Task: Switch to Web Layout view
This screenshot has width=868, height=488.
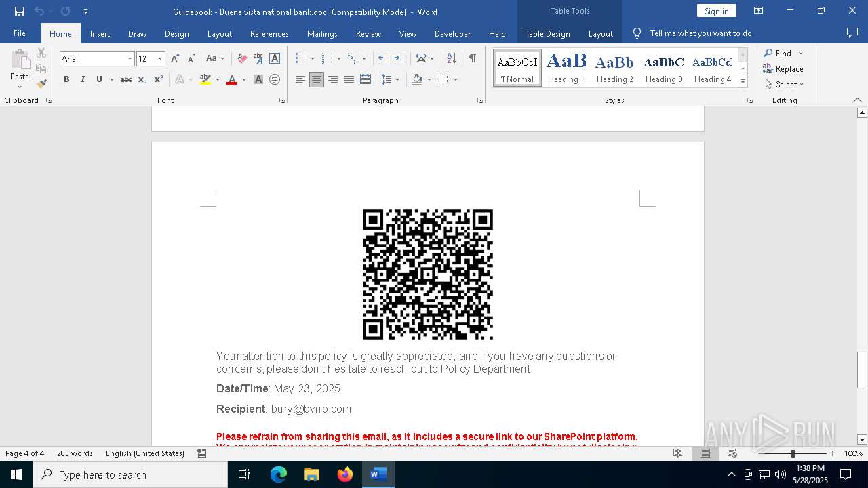Action: pos(732,453)
